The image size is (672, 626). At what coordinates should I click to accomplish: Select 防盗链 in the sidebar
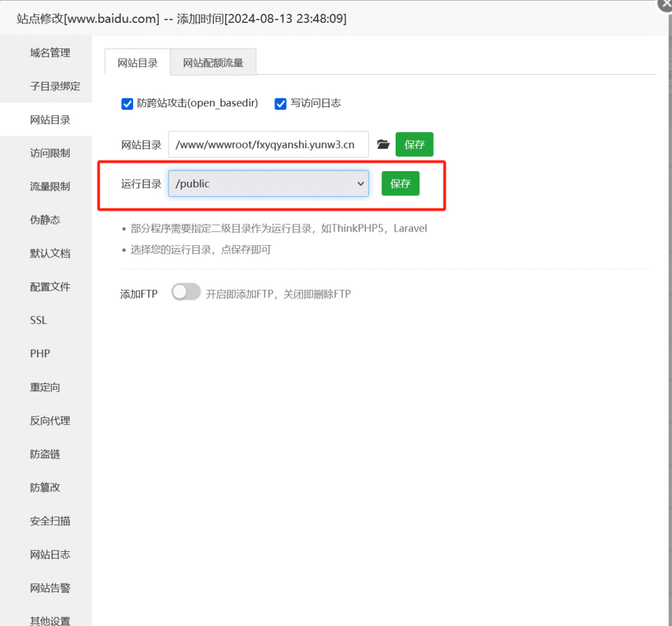(x=45, y=454)
